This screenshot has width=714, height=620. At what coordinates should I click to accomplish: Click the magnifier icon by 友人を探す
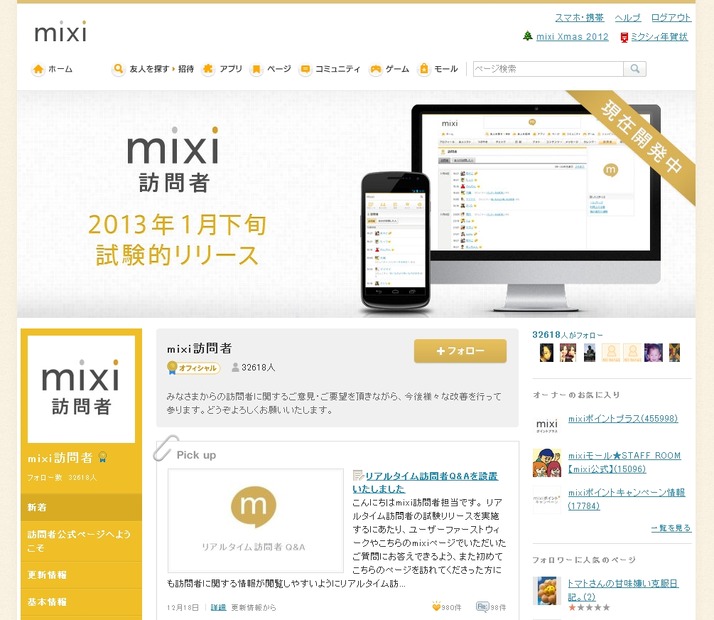(x=118, y=69)
